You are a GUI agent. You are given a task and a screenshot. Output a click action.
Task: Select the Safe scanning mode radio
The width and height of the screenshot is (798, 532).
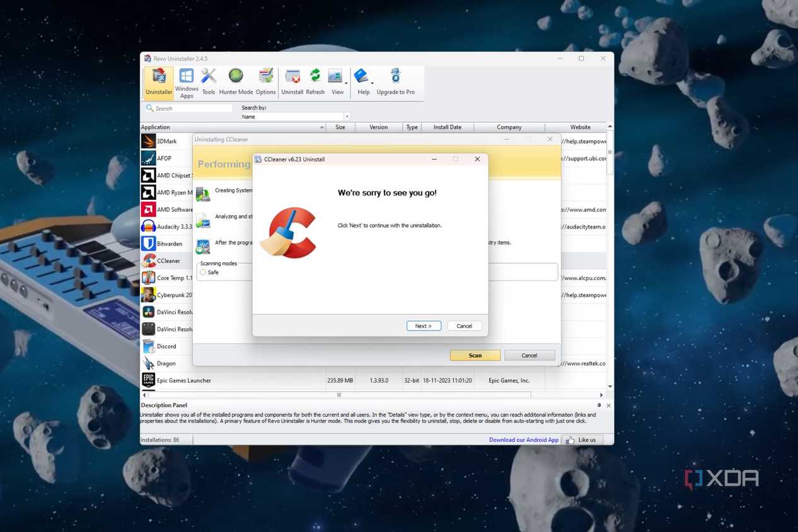203,272
